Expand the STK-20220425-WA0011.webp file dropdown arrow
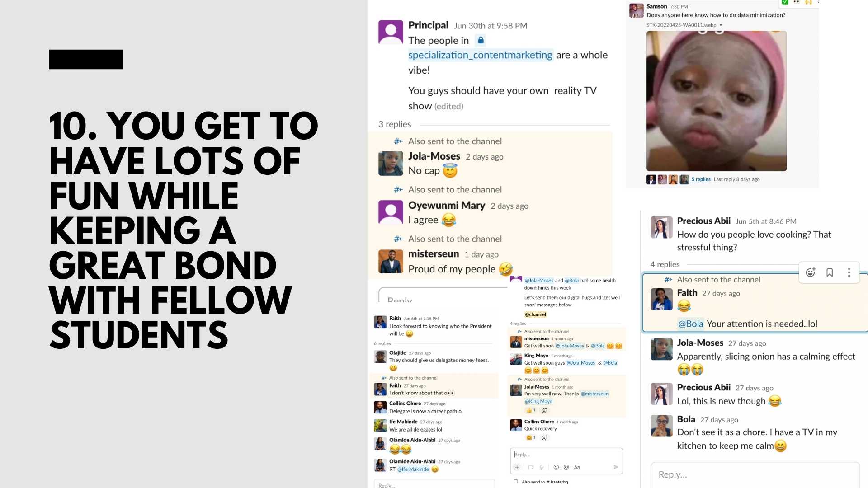The image size is (868, 488). tap(721, 25)
